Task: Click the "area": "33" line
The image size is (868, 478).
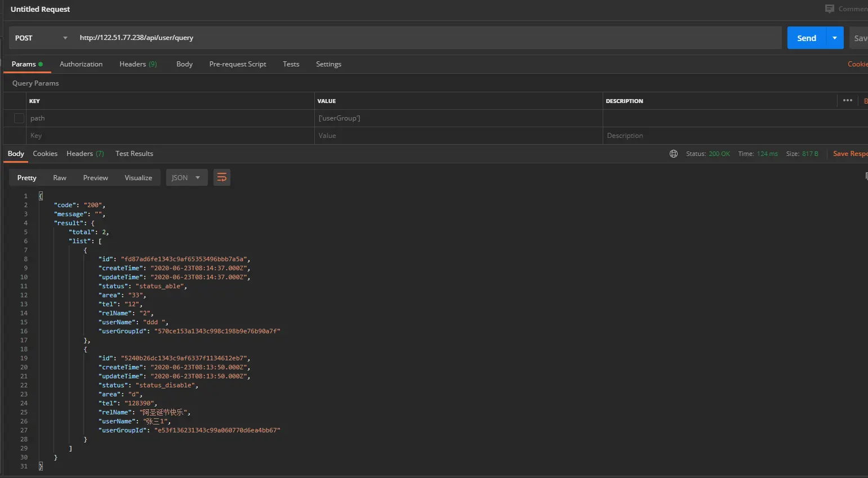Action: tap(122, 295)
